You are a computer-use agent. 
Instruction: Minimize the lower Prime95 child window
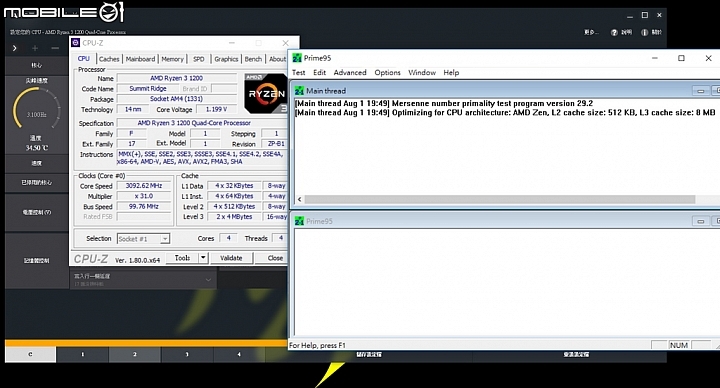pos(700,221)
